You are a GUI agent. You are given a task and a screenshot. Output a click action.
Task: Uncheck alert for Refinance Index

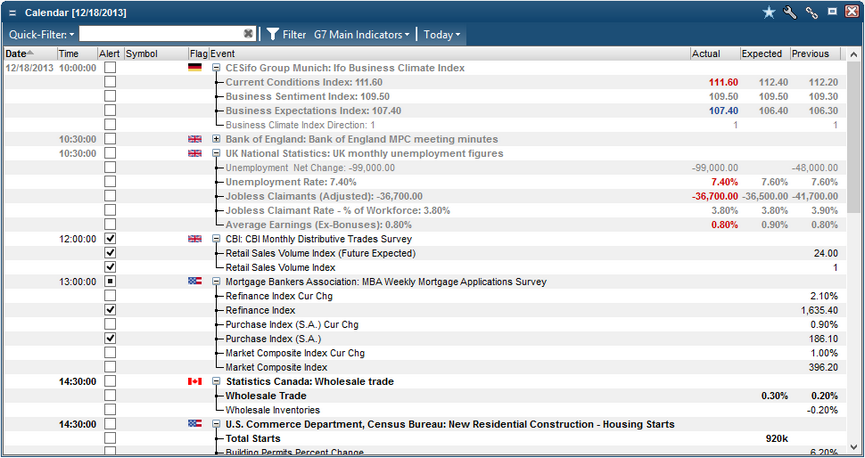110,310
